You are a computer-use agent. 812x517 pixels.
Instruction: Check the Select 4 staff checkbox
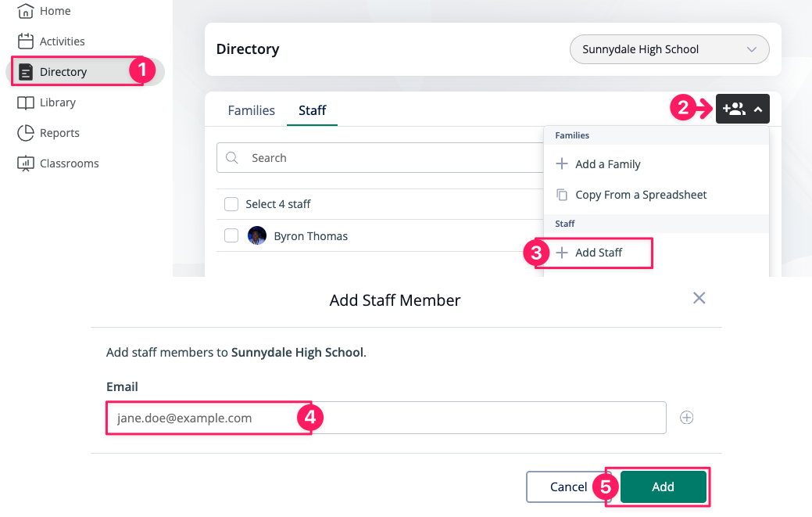(x=231, y=203)
